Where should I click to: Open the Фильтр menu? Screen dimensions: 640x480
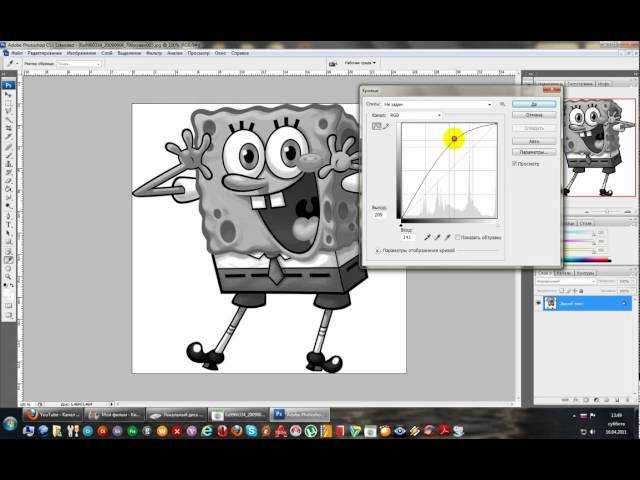[x=154, y=53]
